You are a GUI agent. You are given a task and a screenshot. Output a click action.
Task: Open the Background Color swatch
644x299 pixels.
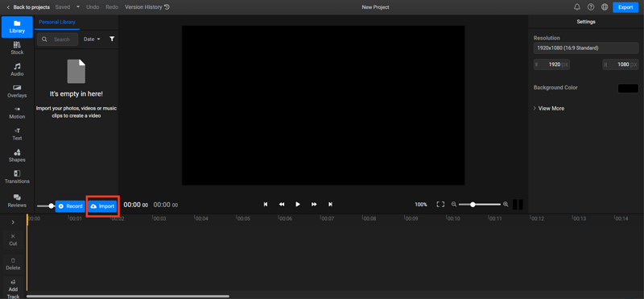pyautogui.click(x=628, y=88)
